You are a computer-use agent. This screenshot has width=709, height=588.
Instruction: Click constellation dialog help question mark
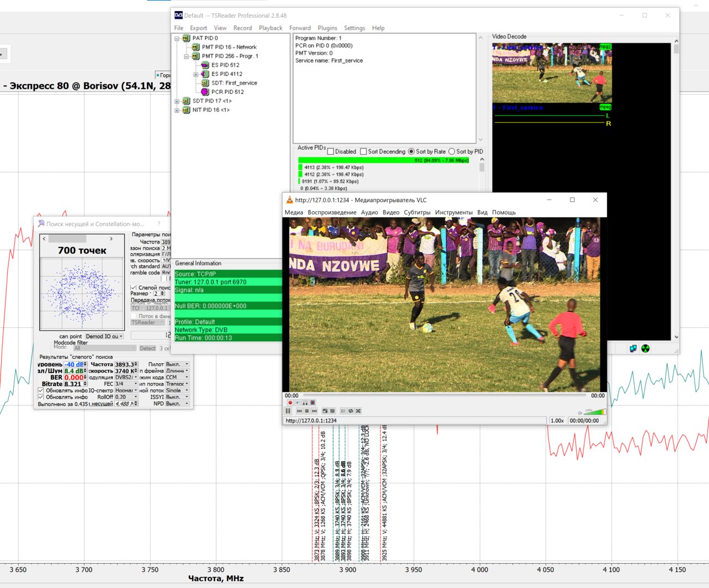click(x=159, y=224)
